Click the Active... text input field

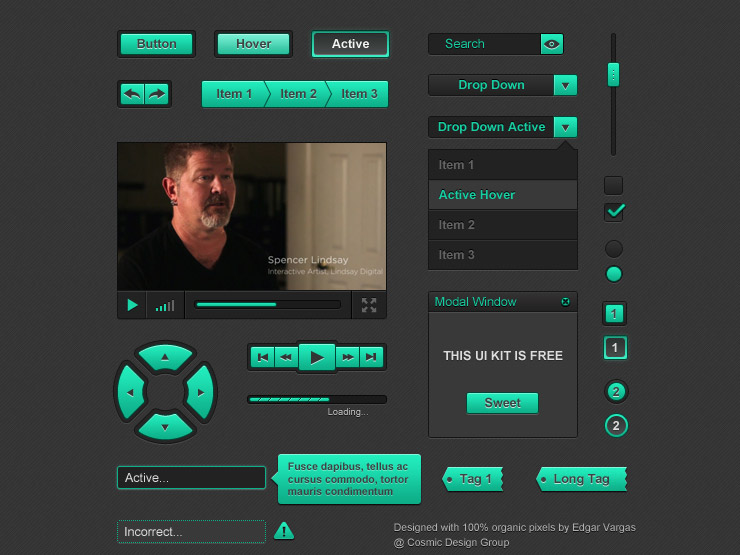(192, 478)
